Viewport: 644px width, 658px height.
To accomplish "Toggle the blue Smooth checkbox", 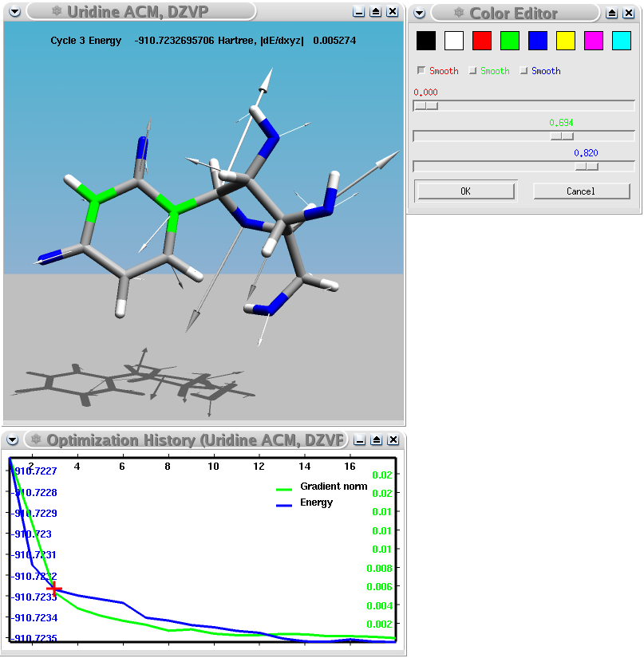I will coord(523,71).
